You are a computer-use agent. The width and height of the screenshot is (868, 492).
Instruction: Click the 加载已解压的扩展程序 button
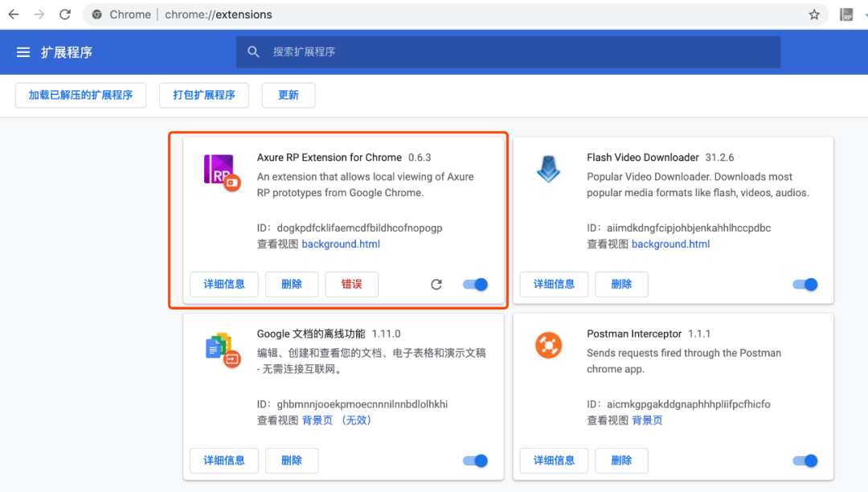[81, 95]
